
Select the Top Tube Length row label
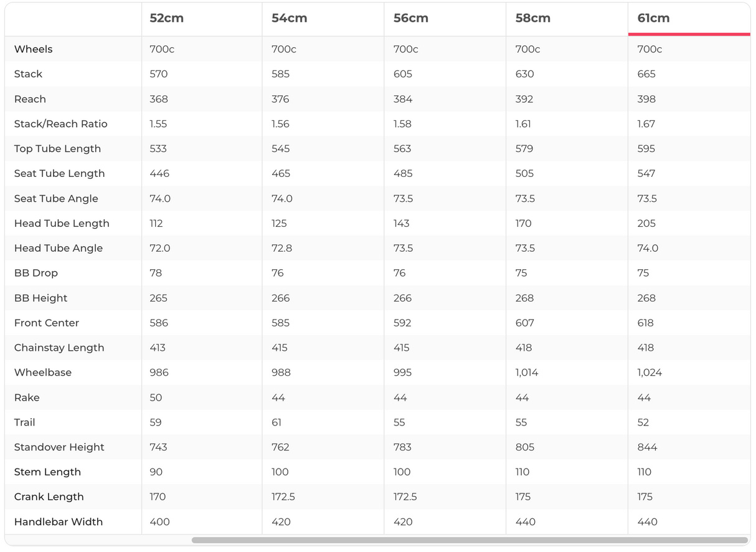click(57, 149)
